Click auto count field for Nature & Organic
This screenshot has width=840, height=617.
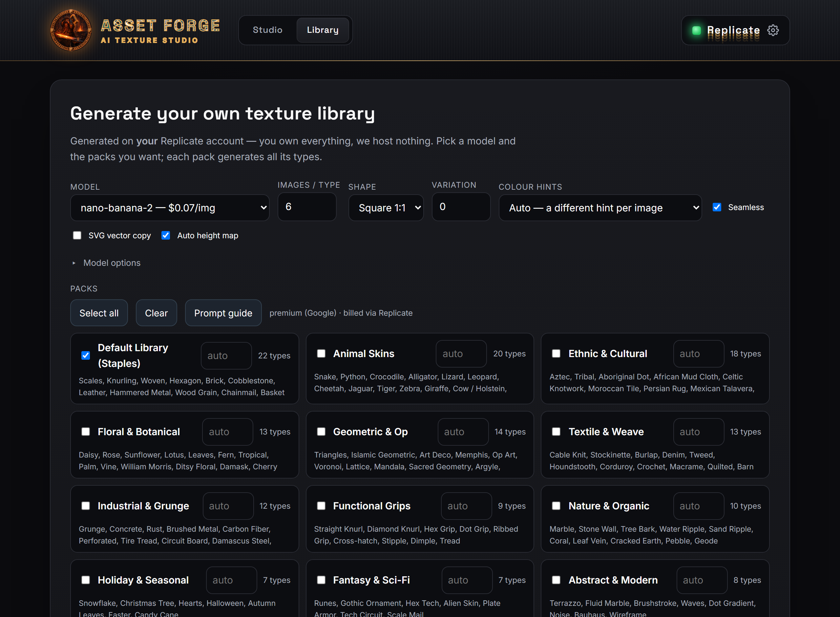tap(699, 506)
